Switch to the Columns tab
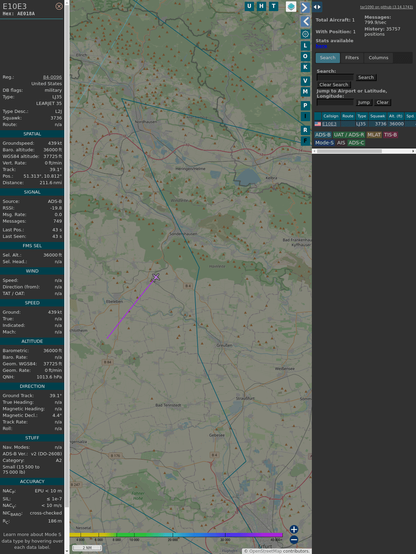The image size is (416, 554). pyautogui.click(x=378, y=58)
